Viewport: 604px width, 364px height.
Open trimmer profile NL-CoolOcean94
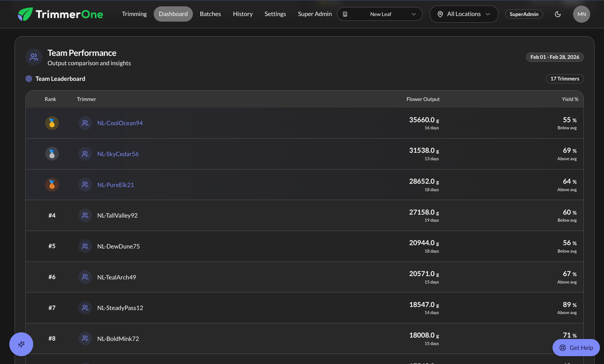[x=120, y=123]
